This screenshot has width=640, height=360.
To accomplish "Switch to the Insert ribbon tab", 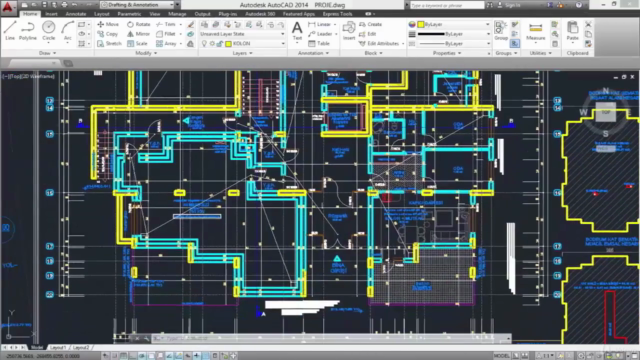I will 51,14.
